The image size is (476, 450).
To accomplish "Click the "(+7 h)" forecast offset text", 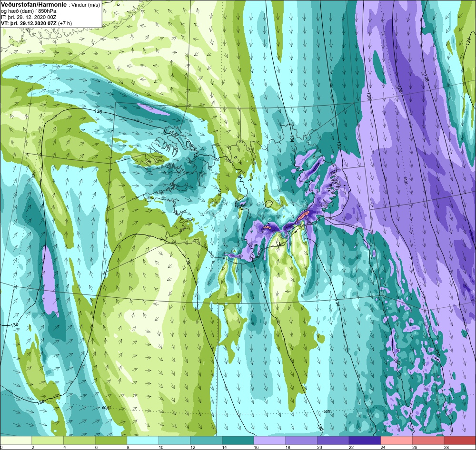I will 65,23.
